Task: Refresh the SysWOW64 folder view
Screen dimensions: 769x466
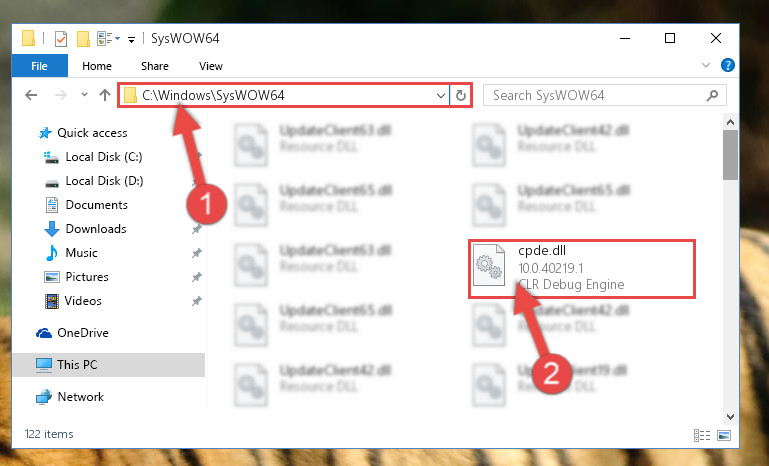Action: tap(461, 95)
